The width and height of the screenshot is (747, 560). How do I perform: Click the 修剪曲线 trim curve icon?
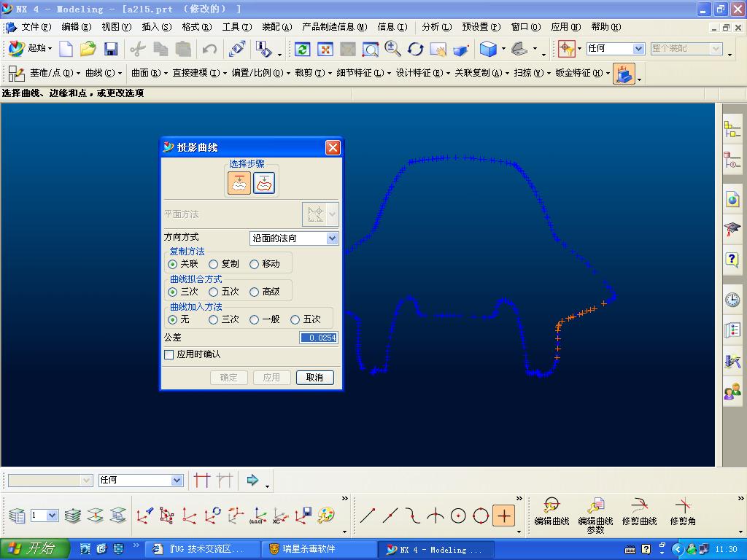tap(639, 511)
